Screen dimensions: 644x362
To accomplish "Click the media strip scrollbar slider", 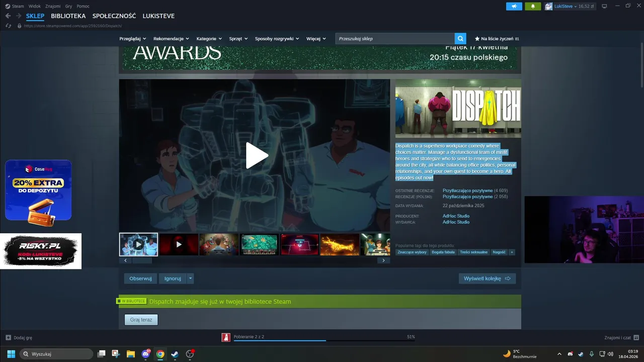I will pyautogui.click(x=142, y=260).
